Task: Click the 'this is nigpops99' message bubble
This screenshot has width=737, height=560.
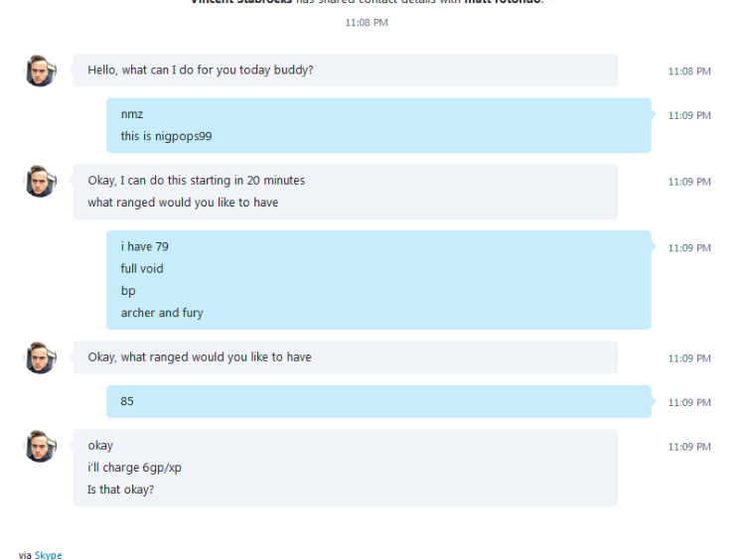Action: (x=378, y=125)
